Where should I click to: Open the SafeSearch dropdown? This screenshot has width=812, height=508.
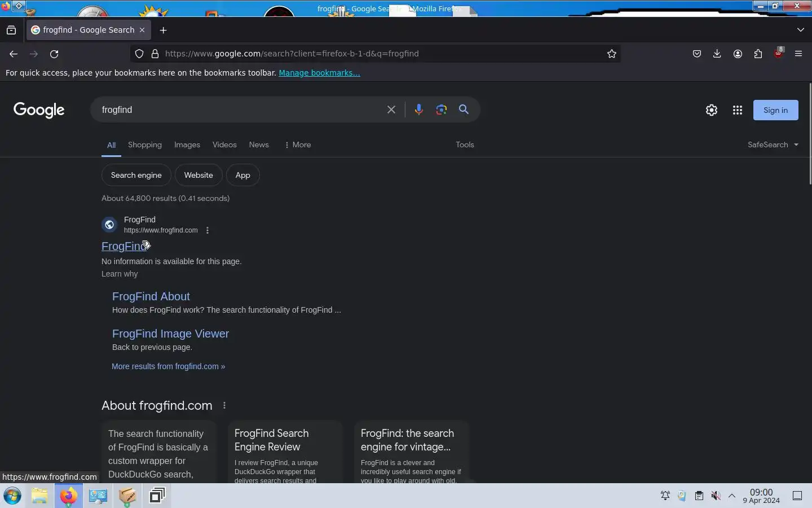773,144
